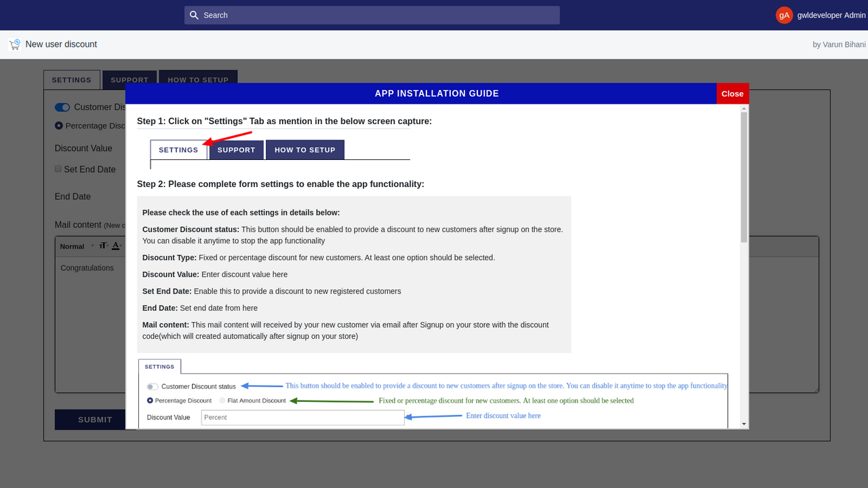This screenshot has height=488, width=868.
Task: Click the guide's scrollbar up arrow
Action: (744, 108)
